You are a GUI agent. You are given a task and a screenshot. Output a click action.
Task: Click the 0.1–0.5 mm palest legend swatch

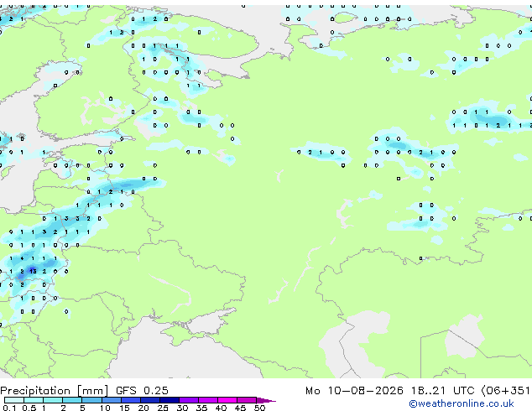point(14,400)
